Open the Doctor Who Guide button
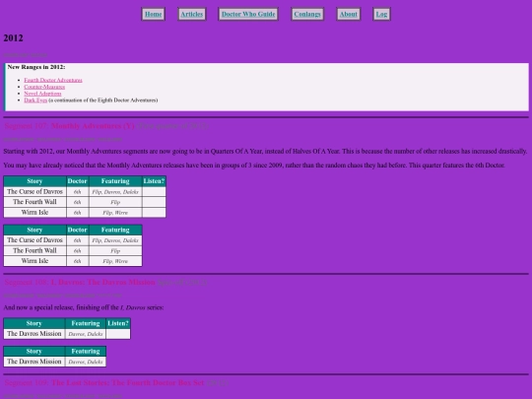 click(x=248, y=14)
